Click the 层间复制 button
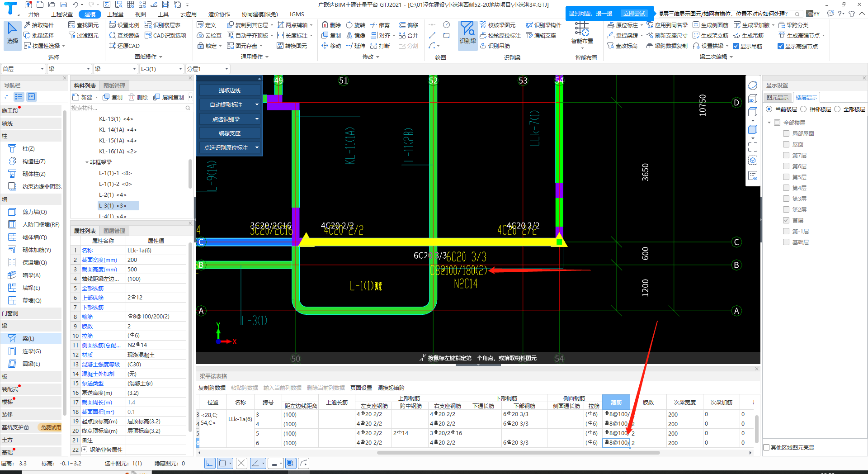The height and width of the screenshot is (474, 868). click(169, 97)
